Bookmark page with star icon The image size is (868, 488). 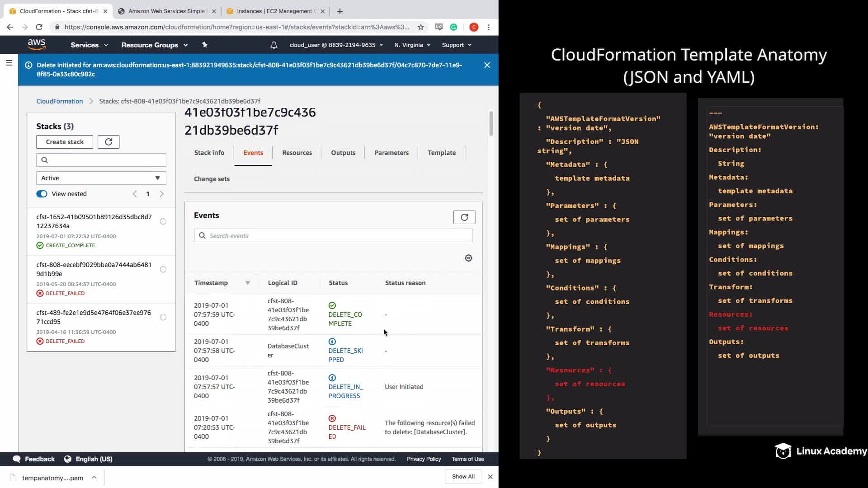(x=421, y=27)
